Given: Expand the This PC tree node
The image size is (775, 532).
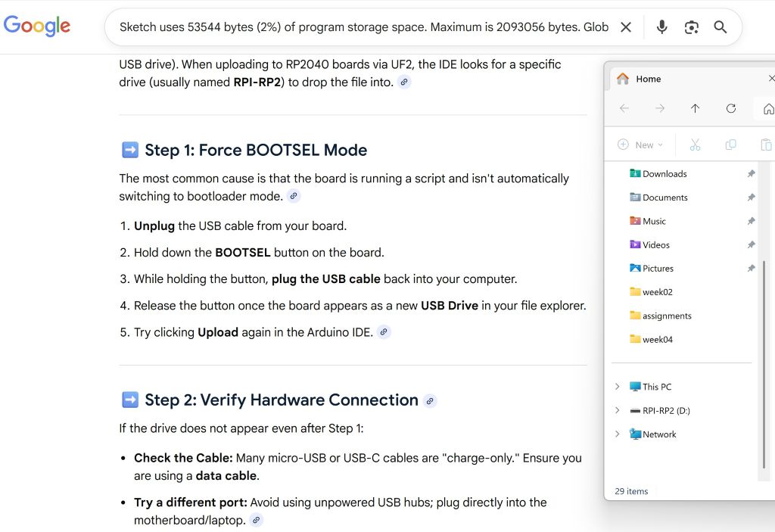Looking at the screenshot, I should (618, 387).
